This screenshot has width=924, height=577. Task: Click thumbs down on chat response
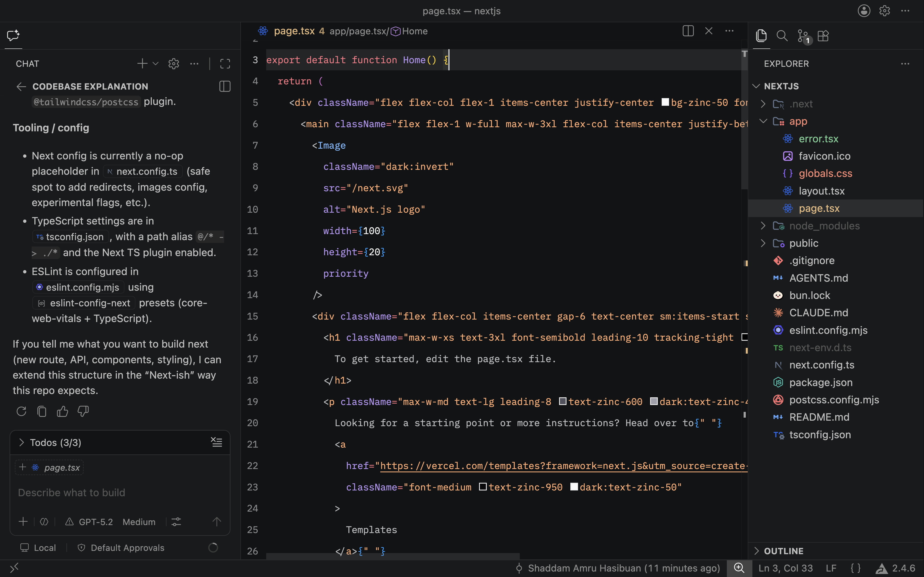pos(83,411)
